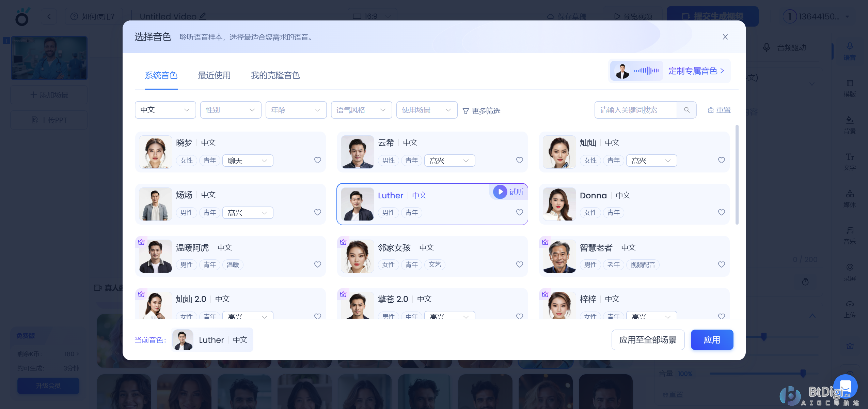Screen dimensions: 868x409
Task: Play the Luther voice preview sample
Action: coord(500,192)
